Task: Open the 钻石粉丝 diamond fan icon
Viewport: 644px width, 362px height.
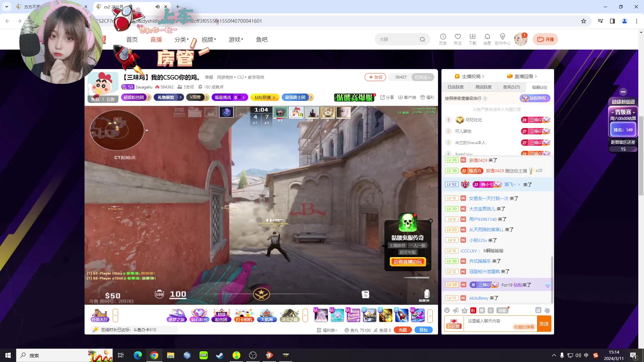Action: click(199, 315)
